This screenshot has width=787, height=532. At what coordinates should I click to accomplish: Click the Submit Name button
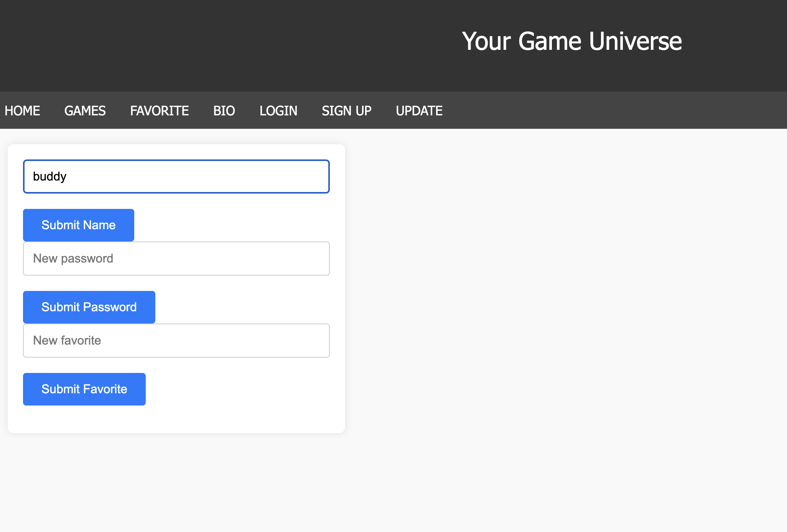coord(79,225)
